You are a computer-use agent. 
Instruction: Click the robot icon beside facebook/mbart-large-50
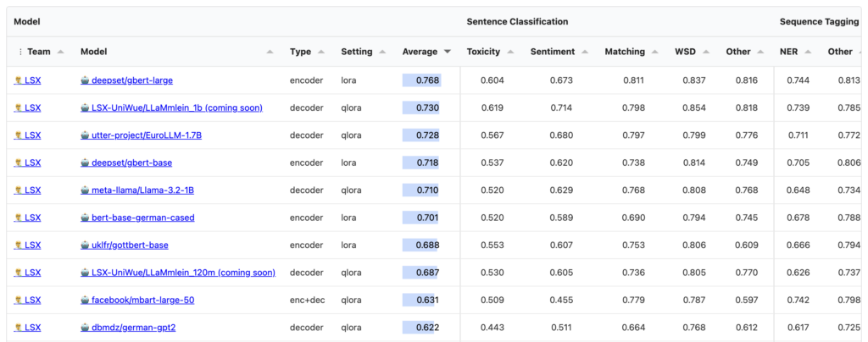pyautogui.click(x=85, y=300)
